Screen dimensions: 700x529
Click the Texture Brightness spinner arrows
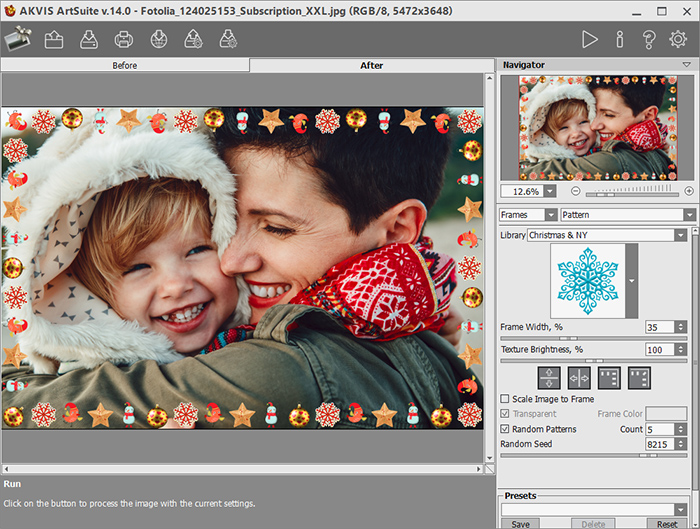pyautogui.click(x=680, y=350)
